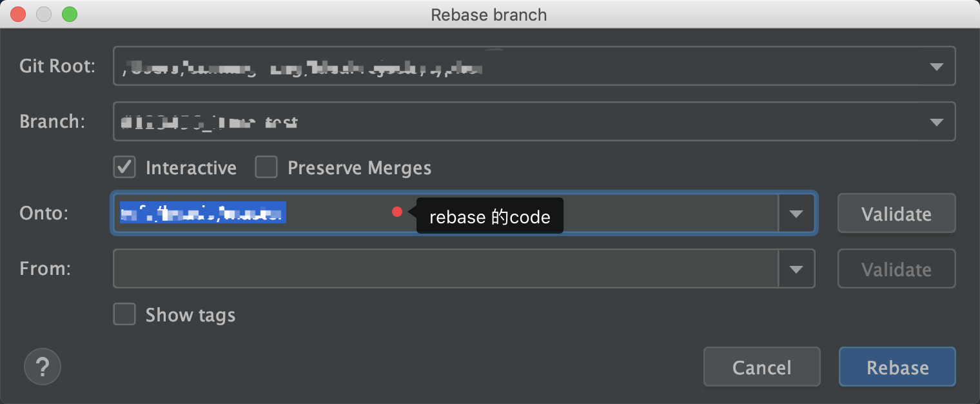This screenshot has width=980, height=404.
Task: Validate the Onto branch reference
Action: 896,213
